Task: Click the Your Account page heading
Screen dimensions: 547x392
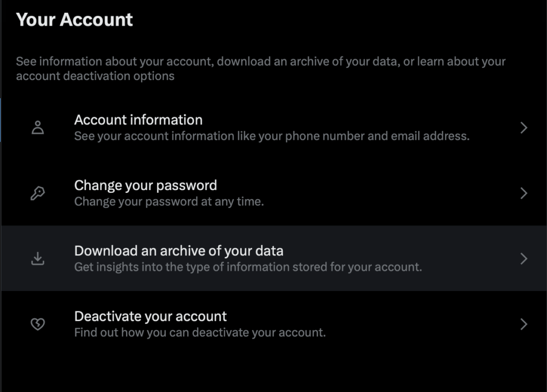Action: click(74, 20)
